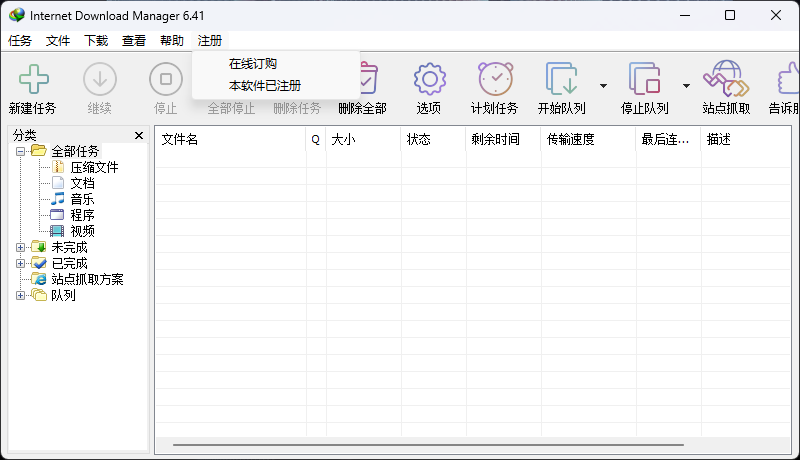Close the 分类 panel
This screenshot has width=800, height=460.
(x=139, y=135)
